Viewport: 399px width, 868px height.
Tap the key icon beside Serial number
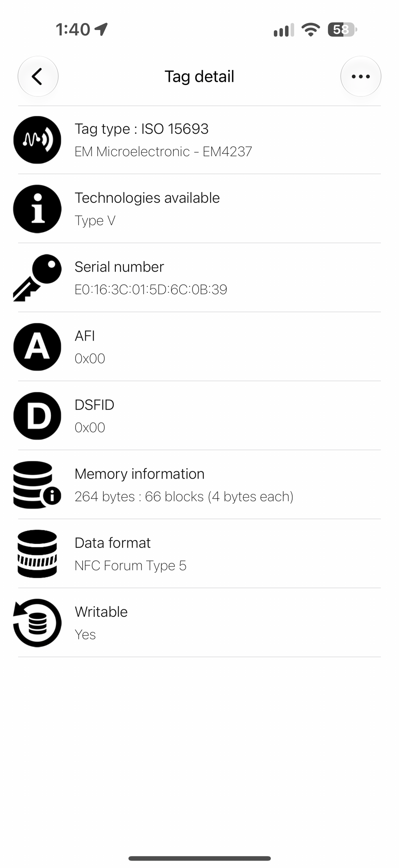pyautogui.click(x=37, y=278)
